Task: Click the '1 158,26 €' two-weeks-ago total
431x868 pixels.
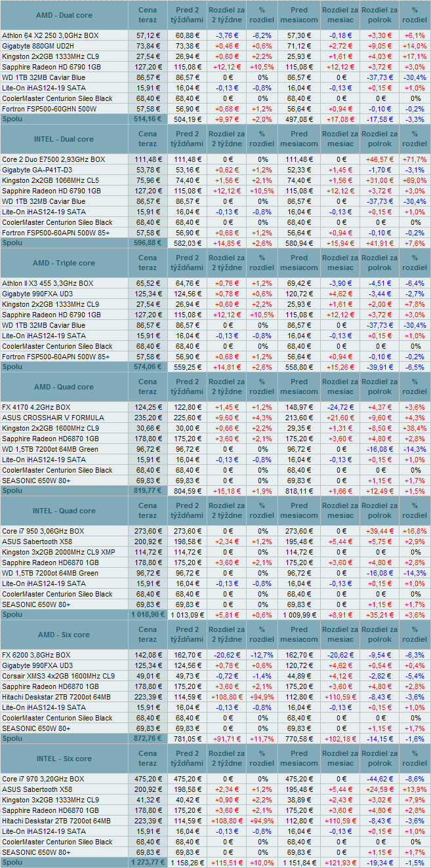Action: coord(188,863)
